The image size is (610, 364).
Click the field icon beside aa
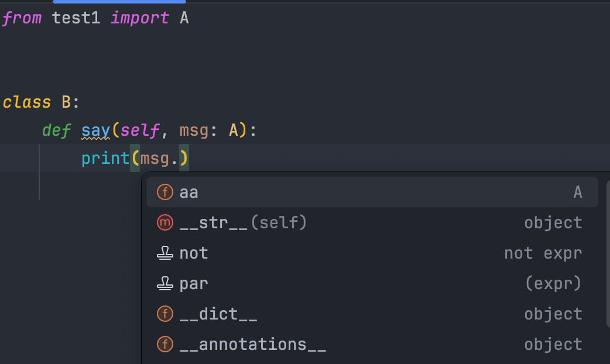point(166,192)
